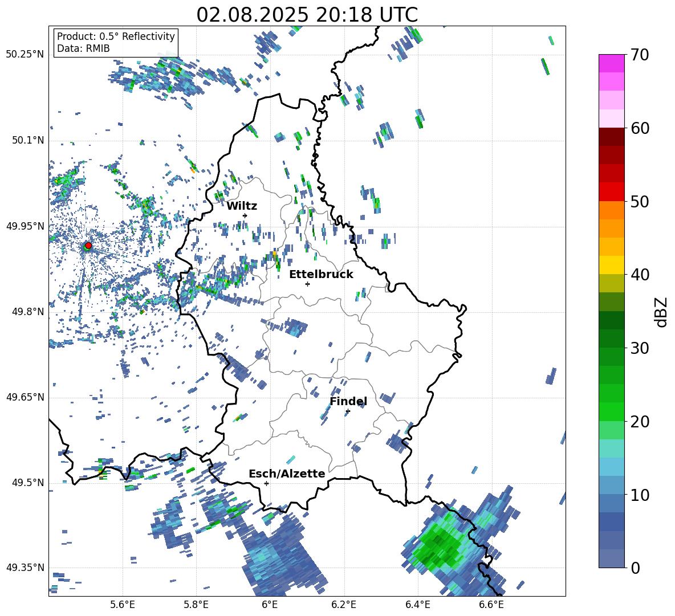Click the Esch/Alzette station cross marker
This screenshot has width=675, height=616.
point(266,483)
